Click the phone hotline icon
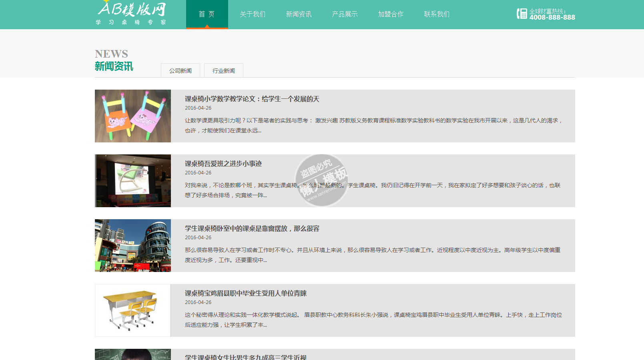This screenshot has width=644, height=360. (522, 14)
